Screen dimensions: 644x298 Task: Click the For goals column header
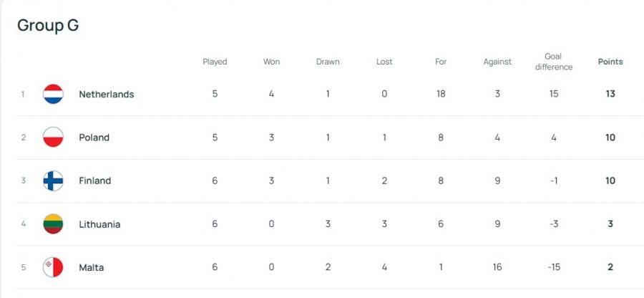pyautogui.click(x=441, y=62)
